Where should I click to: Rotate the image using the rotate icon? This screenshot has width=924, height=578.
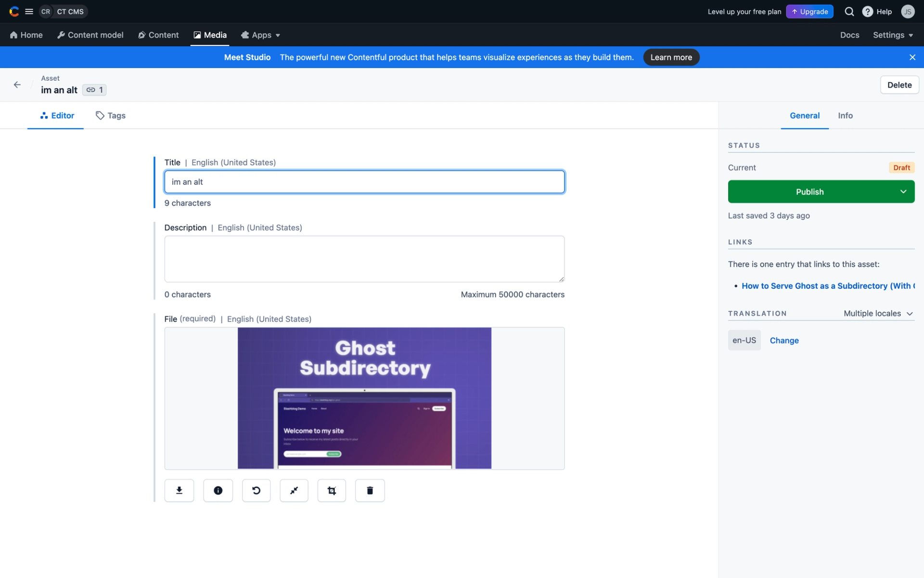(256, 490)
